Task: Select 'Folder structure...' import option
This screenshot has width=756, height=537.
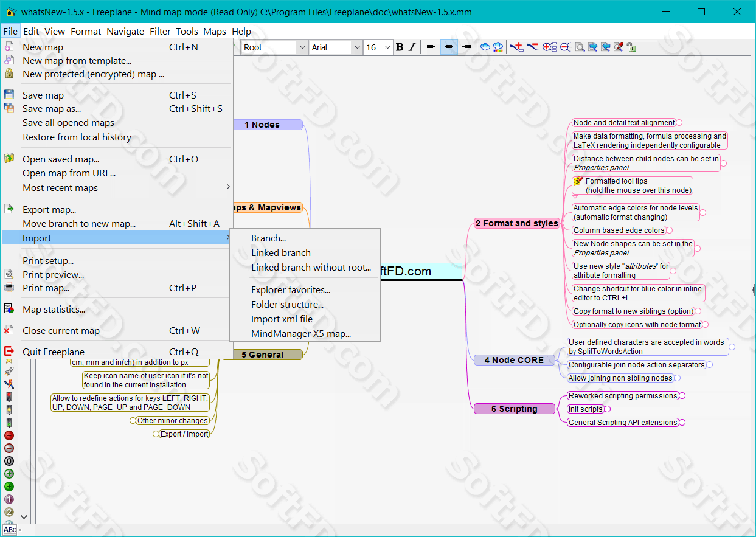Action: pos(305,305)
